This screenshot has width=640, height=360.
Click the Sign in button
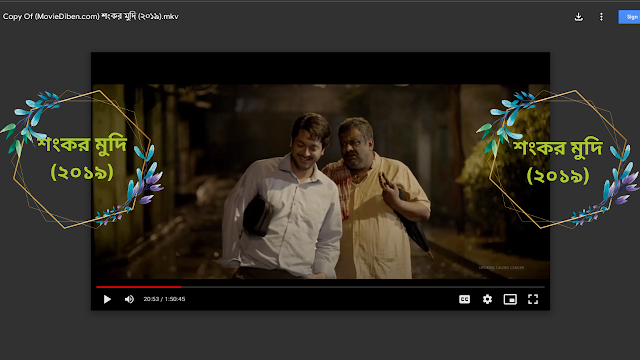pos(629,17)
